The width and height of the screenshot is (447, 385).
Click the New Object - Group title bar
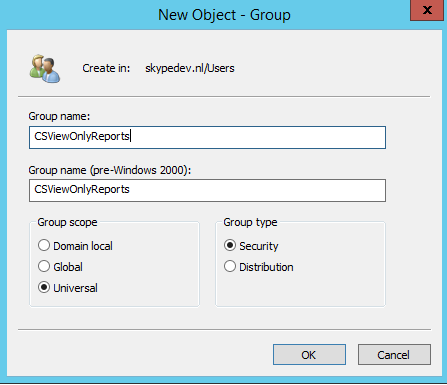coord(224,15)
